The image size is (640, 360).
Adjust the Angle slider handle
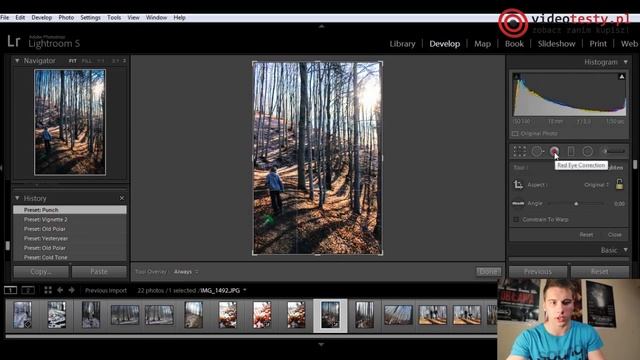(576, 203)
